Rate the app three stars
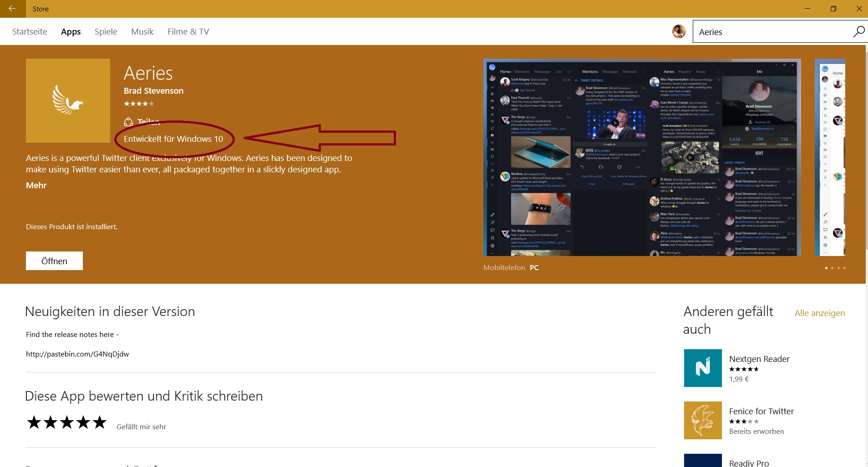This screenshot has height=467, width=868. (x=67, y=422)
